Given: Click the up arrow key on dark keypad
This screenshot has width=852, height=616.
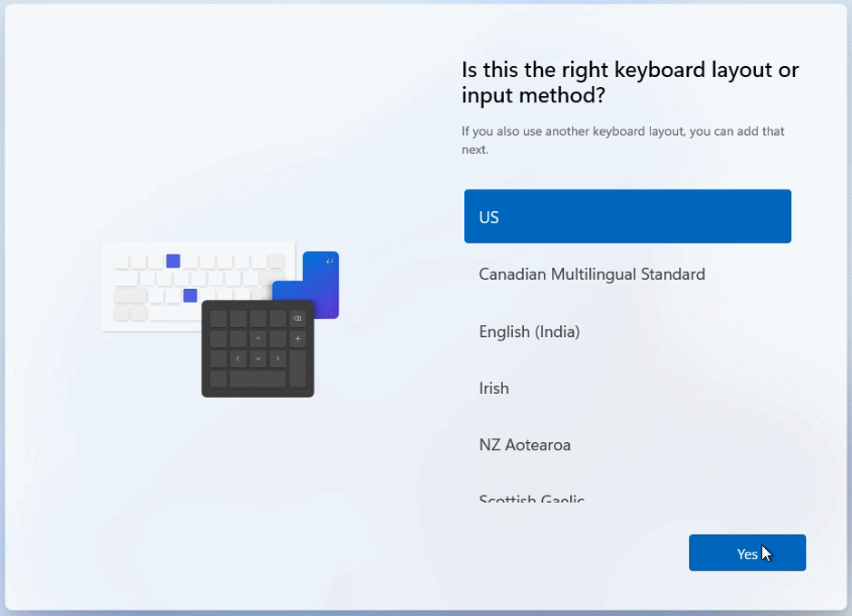Looking at the screenshot, I should 258,339.
